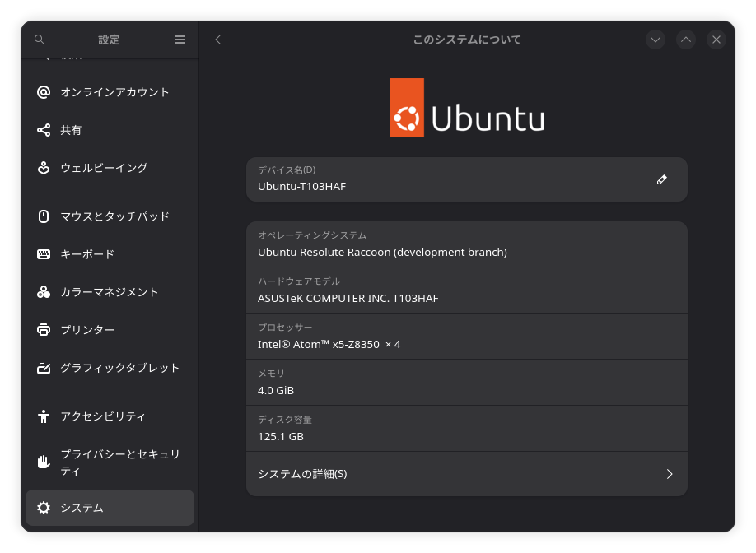Image resolution: width=756 pixels, height=553 pixels.
Task: Select the アクセシビリティ accessibility icon
Action: (44, 416)
